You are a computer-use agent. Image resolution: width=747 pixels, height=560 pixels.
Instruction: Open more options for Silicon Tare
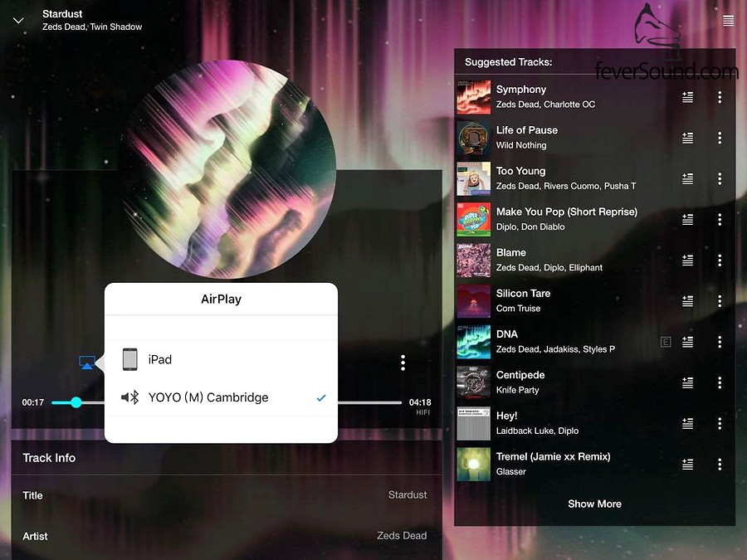720,301
